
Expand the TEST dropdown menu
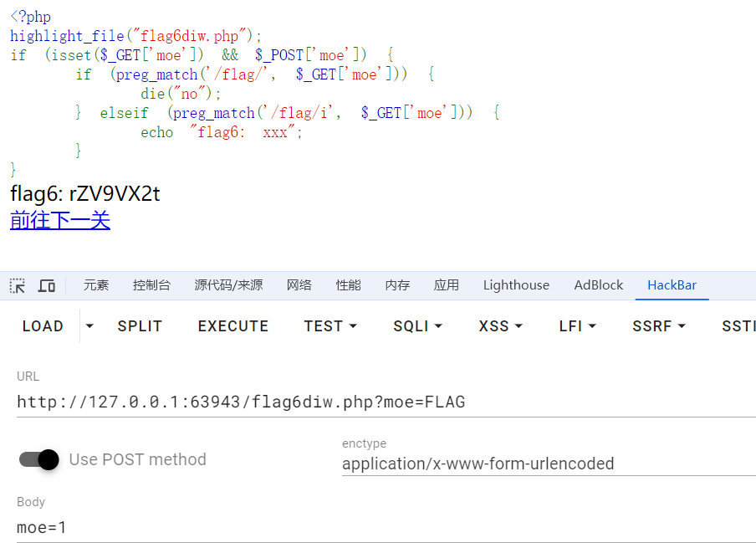point(330,326)
